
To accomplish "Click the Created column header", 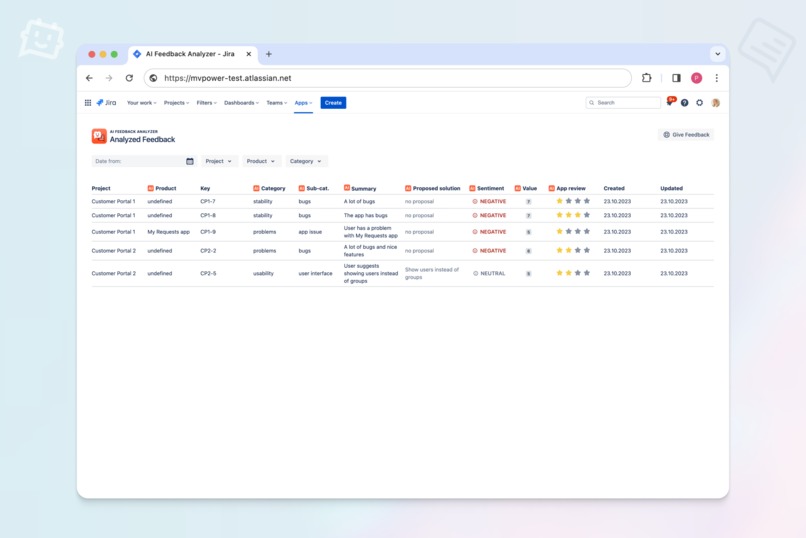I will pyautogui.click(x=614, y=189).
